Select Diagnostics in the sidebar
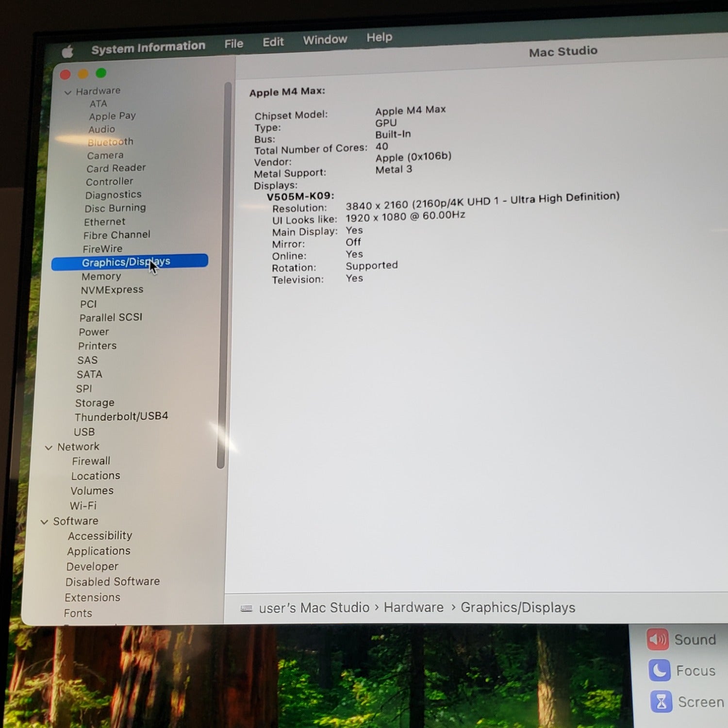The image size is (728, 728). pyautogui.click(x=113, y=195)
